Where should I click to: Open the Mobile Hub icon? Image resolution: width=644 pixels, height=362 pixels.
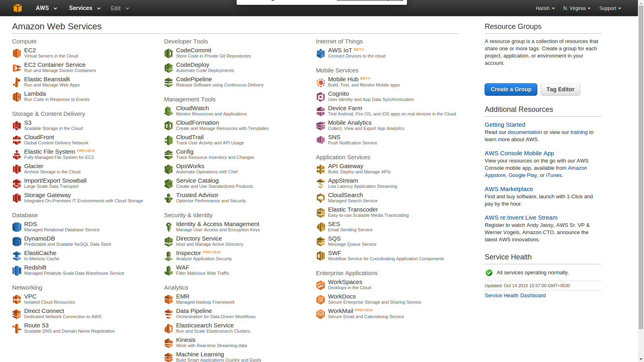(x=321, y=82)
